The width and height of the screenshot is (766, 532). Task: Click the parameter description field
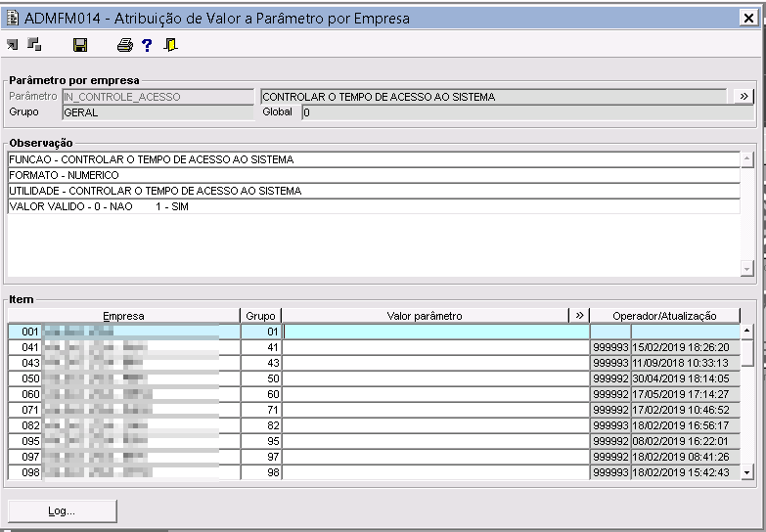click(x=494, y=97)
